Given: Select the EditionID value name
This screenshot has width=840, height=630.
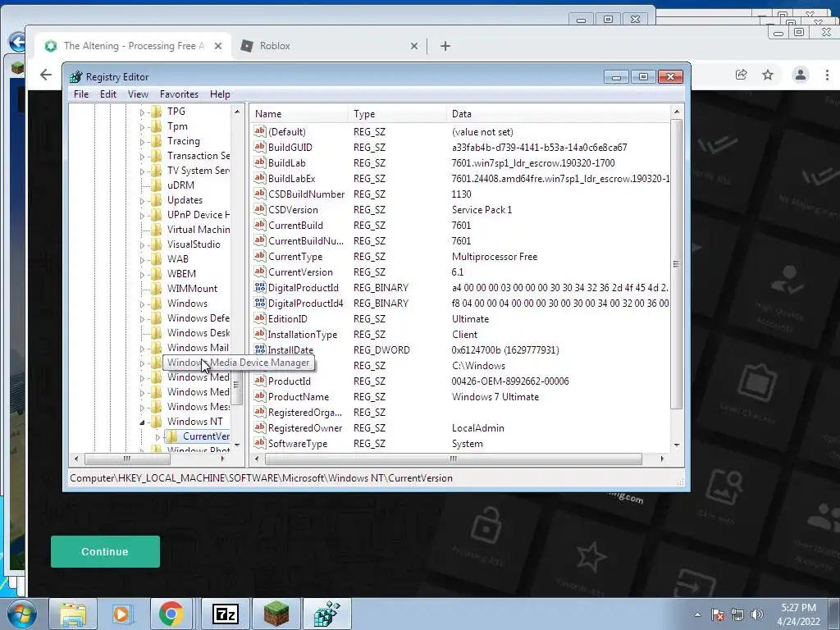Looking at the screenshot, I should click(x=288, y=319).
